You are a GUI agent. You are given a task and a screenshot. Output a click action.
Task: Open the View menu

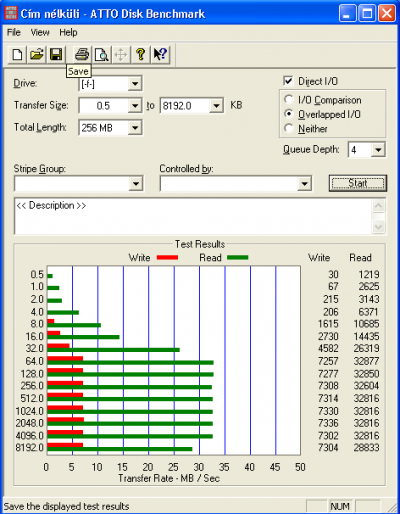40,32
